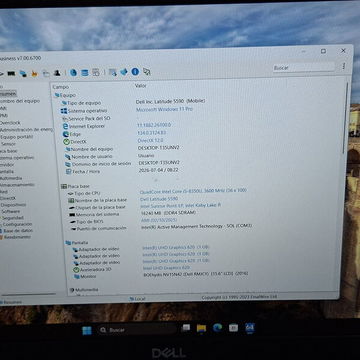
Task: Open the Microsoft Windows 11 Pro link
Action: (x=164, y=109)
